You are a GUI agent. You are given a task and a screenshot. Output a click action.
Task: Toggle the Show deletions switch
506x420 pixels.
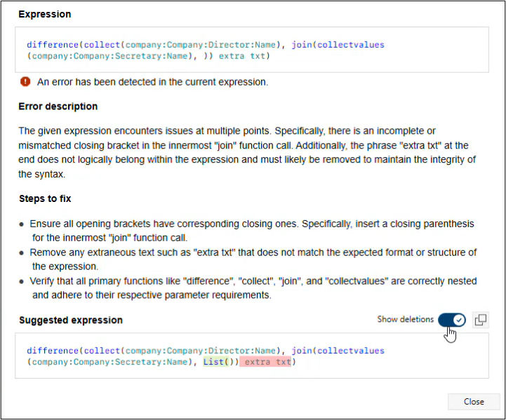click(451, 320)
